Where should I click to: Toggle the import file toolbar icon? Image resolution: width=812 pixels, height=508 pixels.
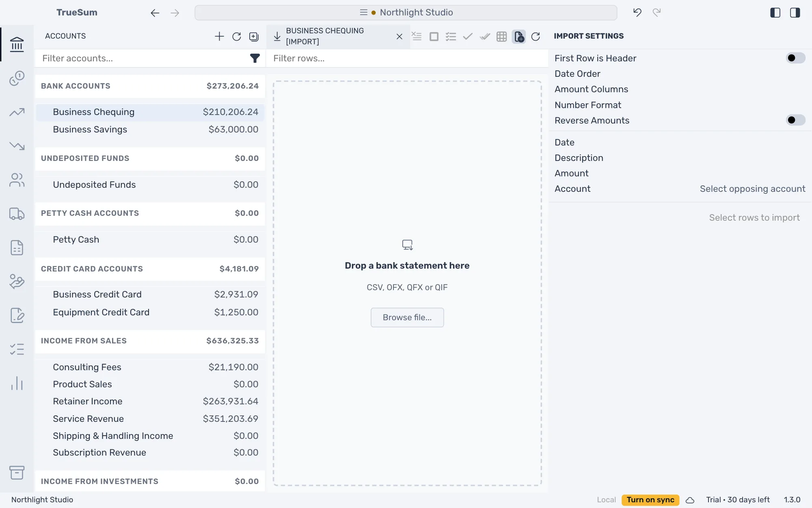pyautogui.click(x=519, y=37)
